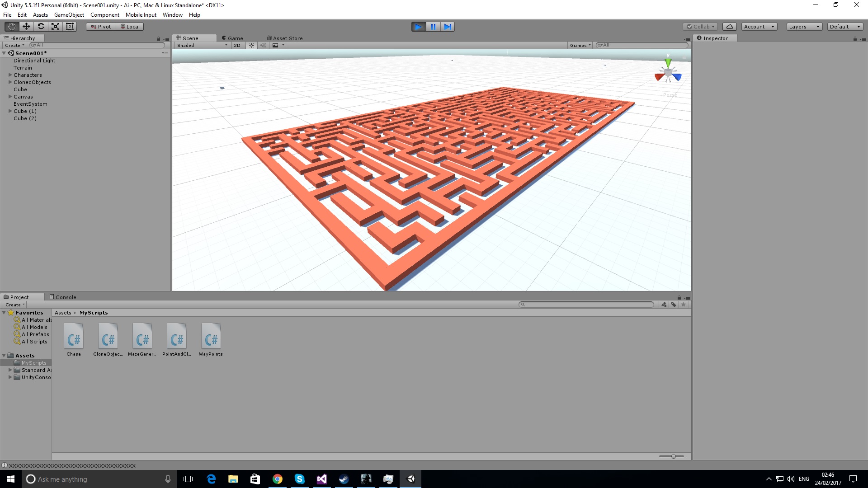Select the MazeGener... C# script
Screen dimensions: 868x488
(142, 340)
